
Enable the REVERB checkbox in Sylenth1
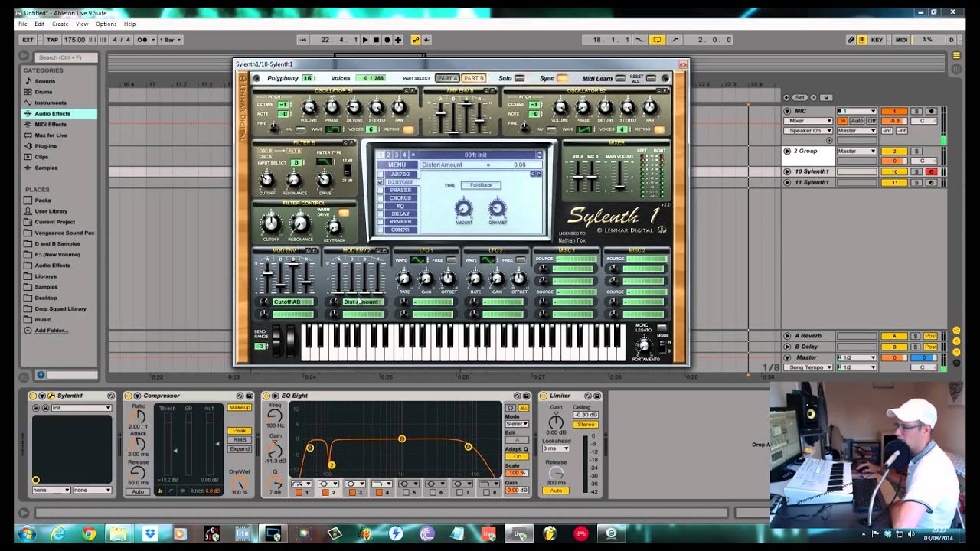point(381,222)
